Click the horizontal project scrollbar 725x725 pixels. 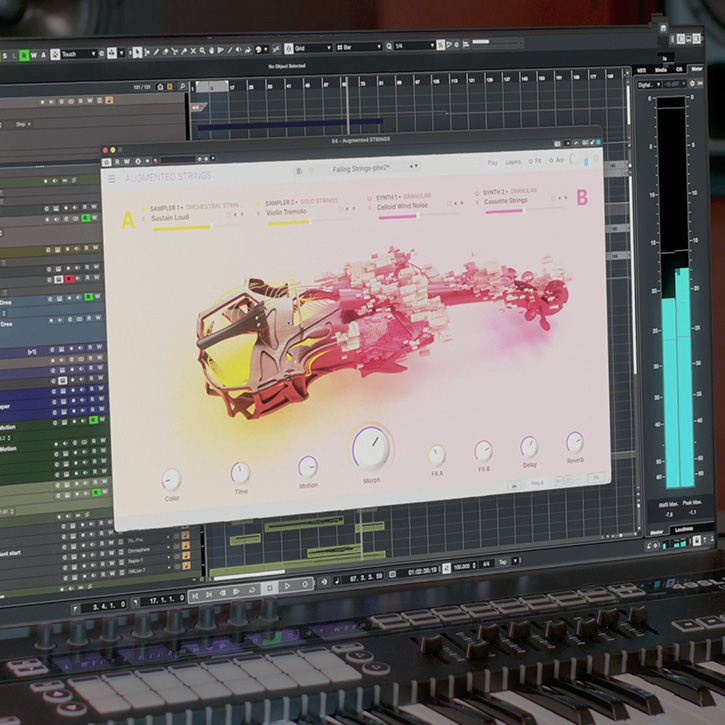tap(249, 577)
